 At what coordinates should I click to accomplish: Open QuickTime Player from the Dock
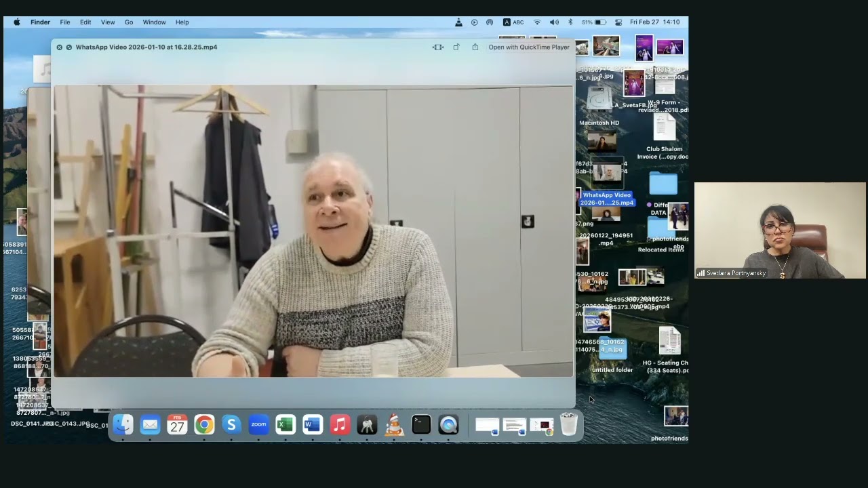[448, 425]
